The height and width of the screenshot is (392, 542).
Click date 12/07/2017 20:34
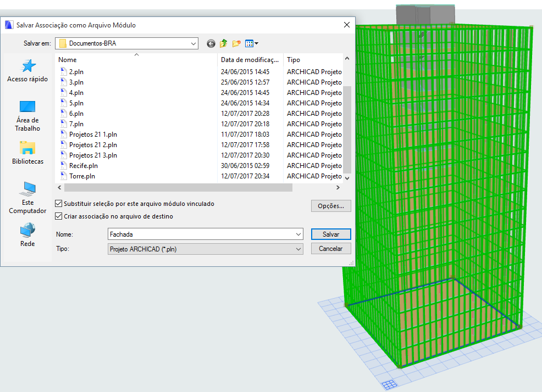click(245, 176)
